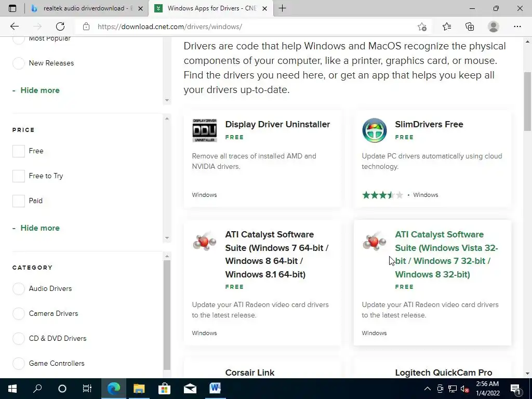The width and height of the screenshot is (532, 399).
Task: Check the Paid price checkbox
Action: pyautogui.click(x=19, y=201)
